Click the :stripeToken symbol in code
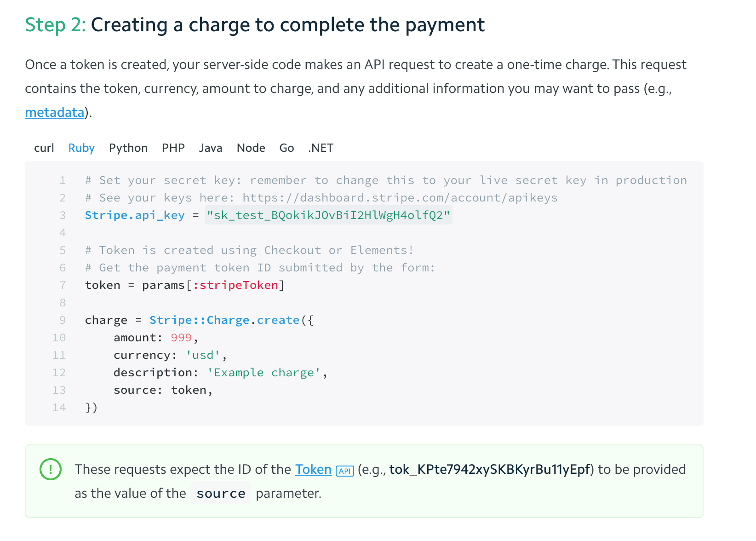Screen dimensions: 756x541 [x=235, y=285]
